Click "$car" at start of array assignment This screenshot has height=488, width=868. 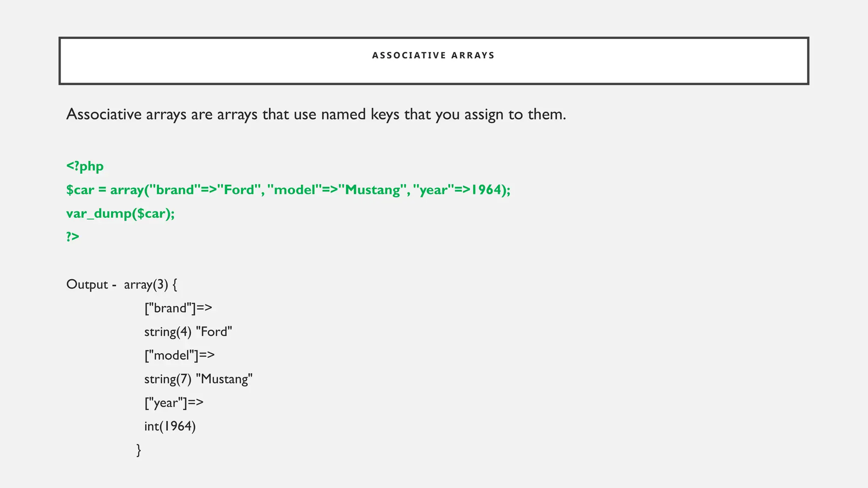80,190
